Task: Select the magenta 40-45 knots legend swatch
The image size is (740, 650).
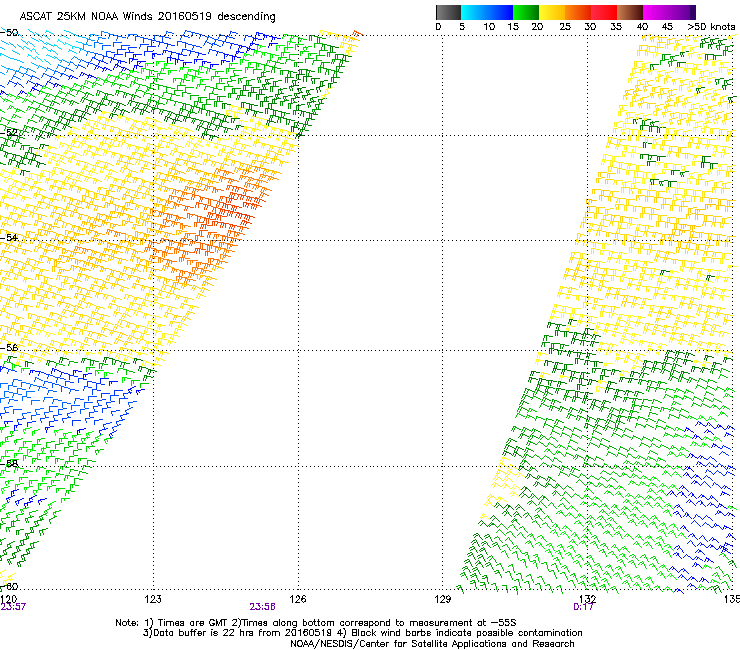Action: pos(656,12)
